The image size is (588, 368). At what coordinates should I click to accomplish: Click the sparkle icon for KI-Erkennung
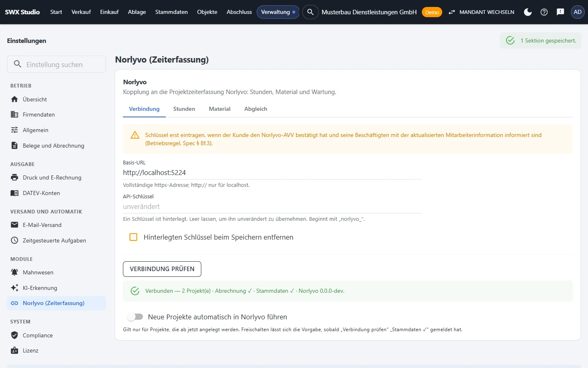[15, 288]
